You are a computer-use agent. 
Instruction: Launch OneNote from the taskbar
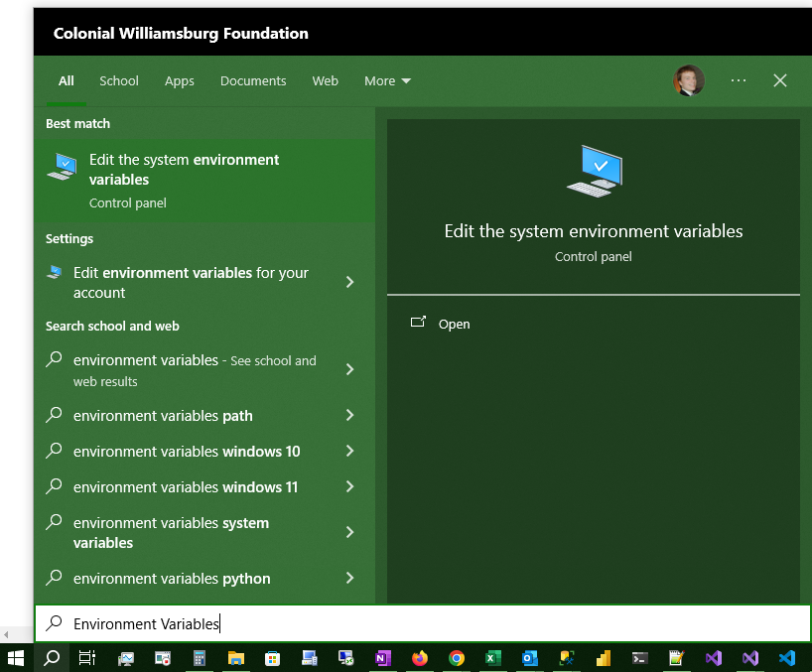(383, 658)
